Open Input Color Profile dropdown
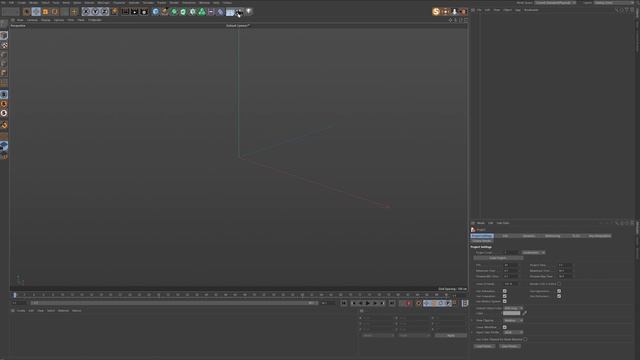The image size is (640, 360). (x=513, y=332)
